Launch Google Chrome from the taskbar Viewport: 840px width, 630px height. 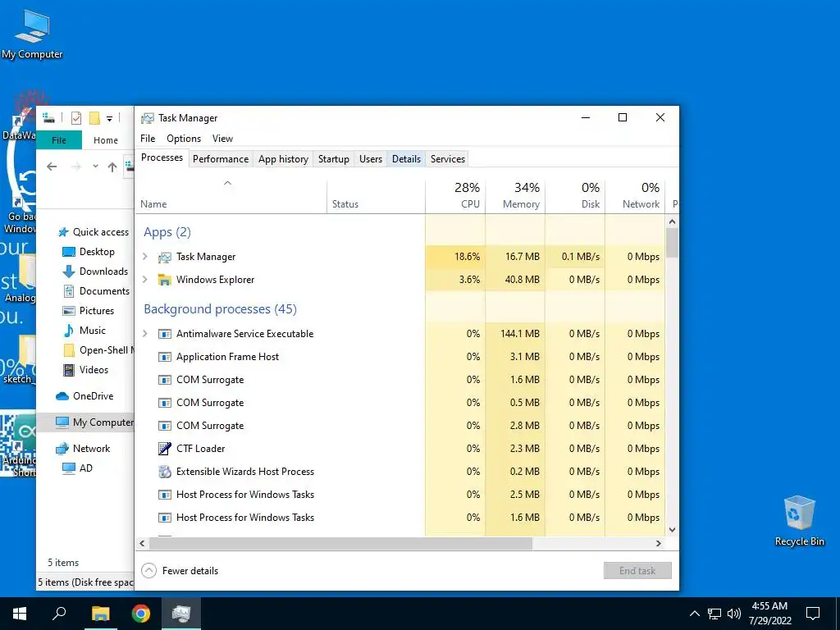141,614
